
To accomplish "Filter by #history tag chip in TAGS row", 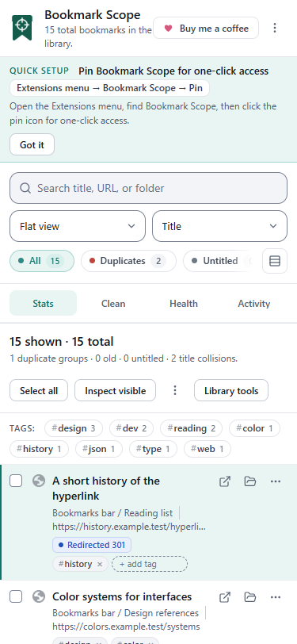I will (39, 449).
